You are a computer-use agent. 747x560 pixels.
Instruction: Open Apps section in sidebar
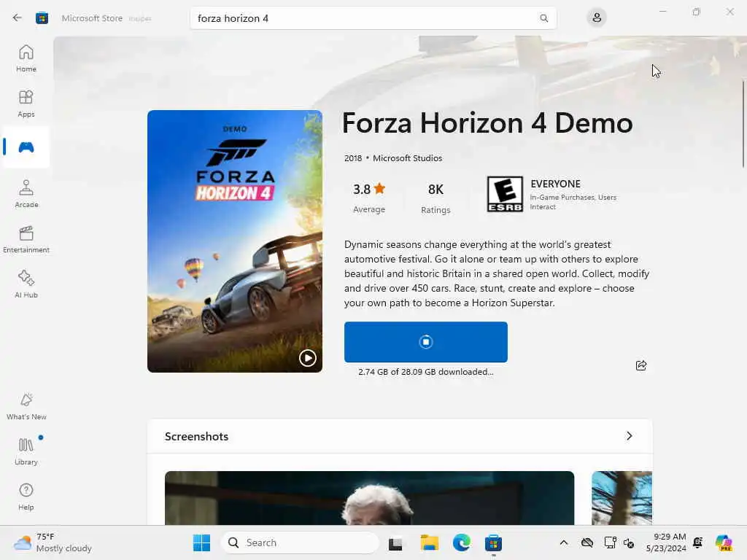coord(26,104)
